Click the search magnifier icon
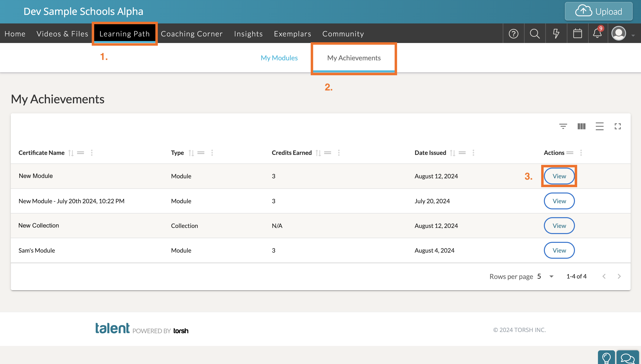 (x=535, y=33)
